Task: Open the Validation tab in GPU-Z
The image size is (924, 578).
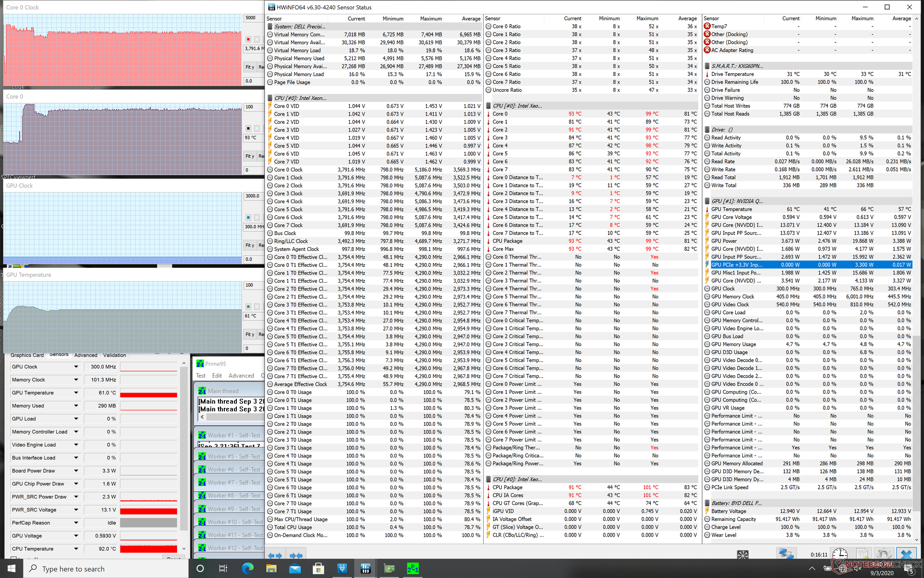Action: [x=115, y=355]
